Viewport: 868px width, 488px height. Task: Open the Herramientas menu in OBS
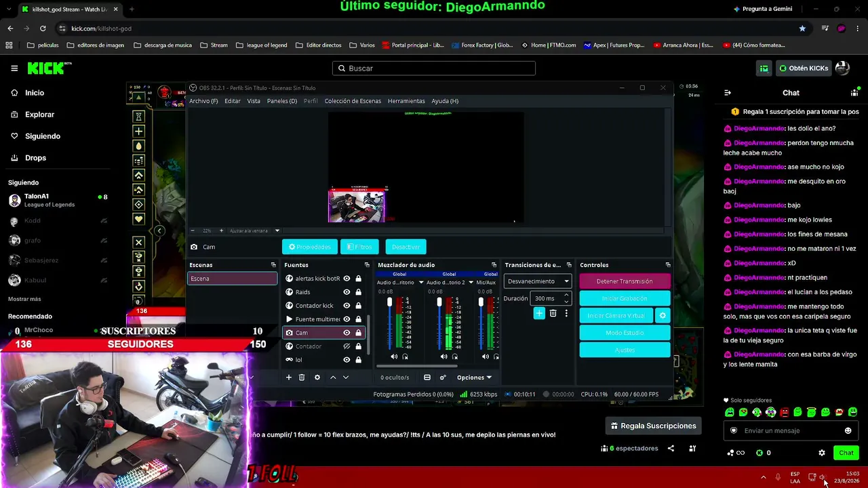(406, 101)
